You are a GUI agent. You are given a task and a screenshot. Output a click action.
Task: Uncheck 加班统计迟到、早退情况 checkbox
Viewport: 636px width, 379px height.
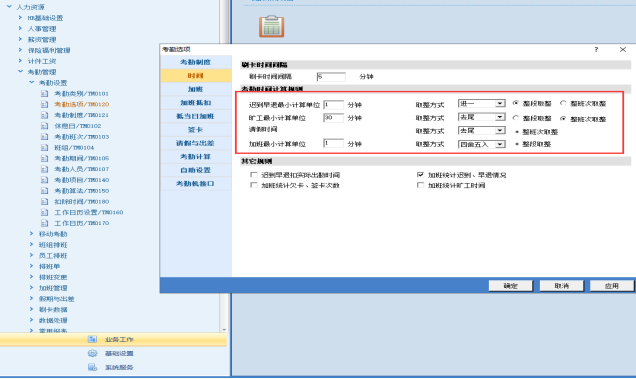(x=421, y=175)
